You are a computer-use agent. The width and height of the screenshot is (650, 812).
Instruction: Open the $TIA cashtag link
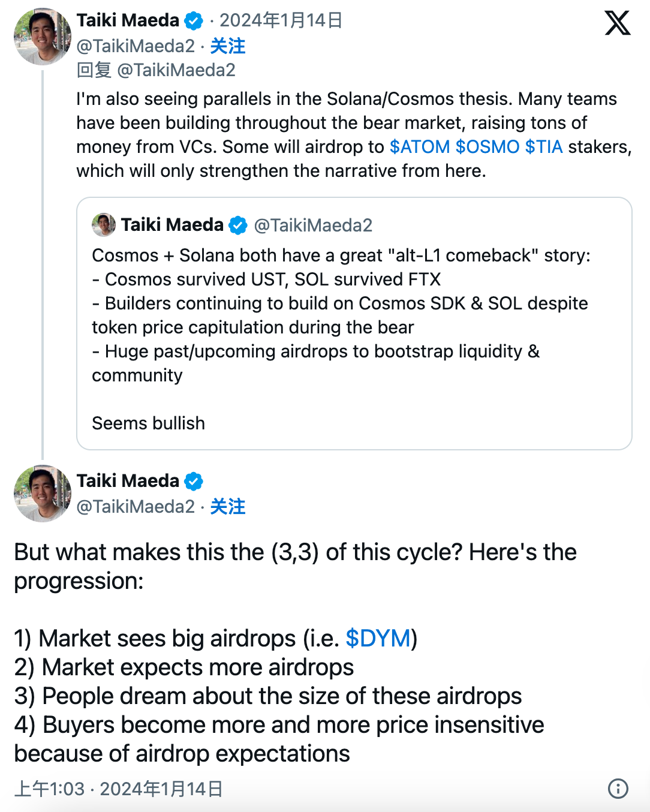544,147
